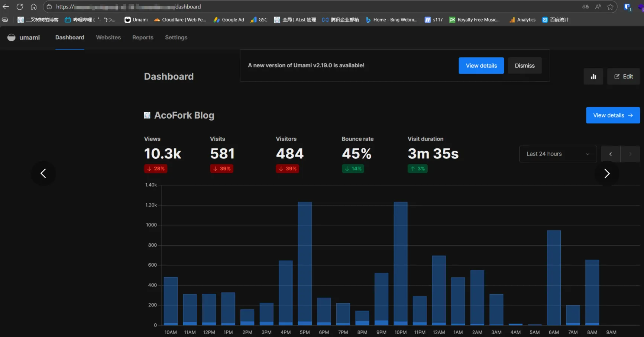Bookmark page with the star icon

coord(610,7)
